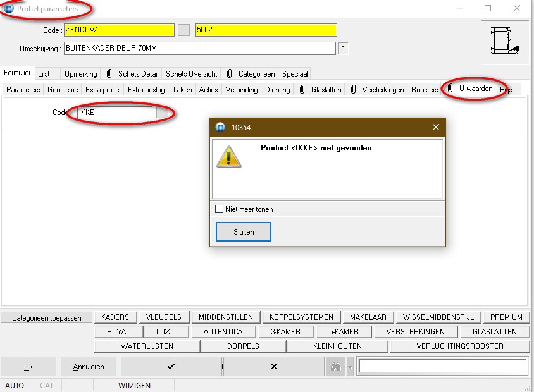This screenshot has width=534, height=392.
Task: Select the Parameters sub-tab
Action: point(23,90)
